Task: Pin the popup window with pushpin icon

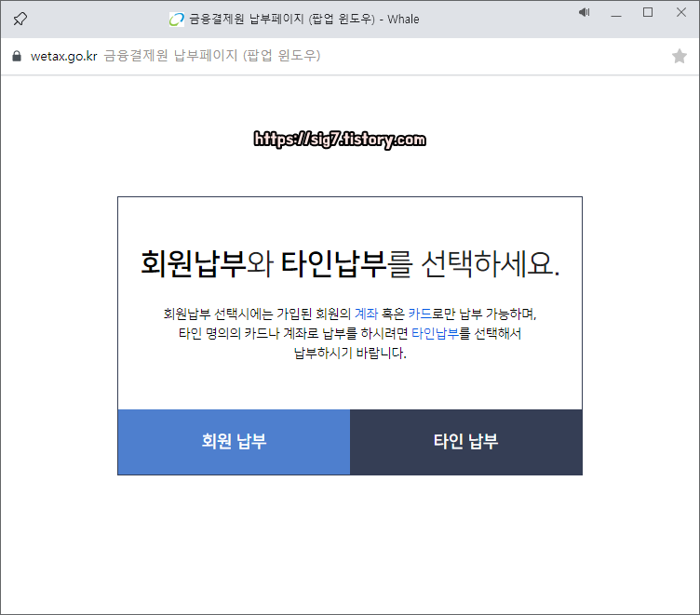Action: [20, 19]
